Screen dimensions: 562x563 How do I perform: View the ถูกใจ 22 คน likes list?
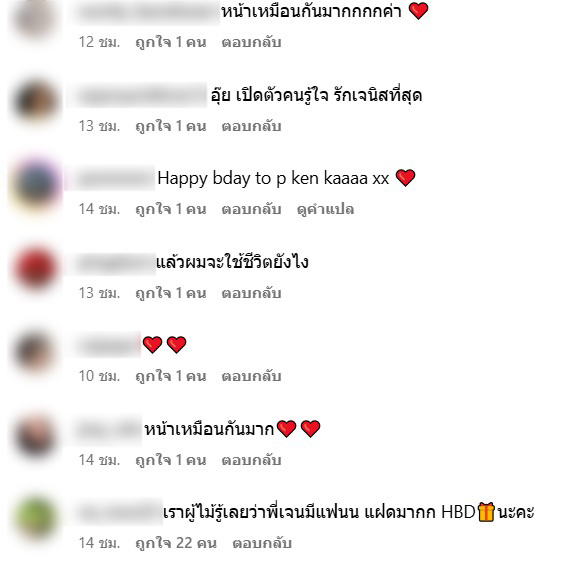176,543
